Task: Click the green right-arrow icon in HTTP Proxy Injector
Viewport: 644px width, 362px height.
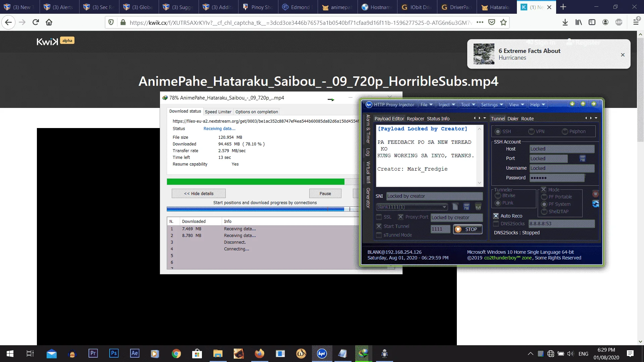Action: pyautogui.click(x=594, y=104)
